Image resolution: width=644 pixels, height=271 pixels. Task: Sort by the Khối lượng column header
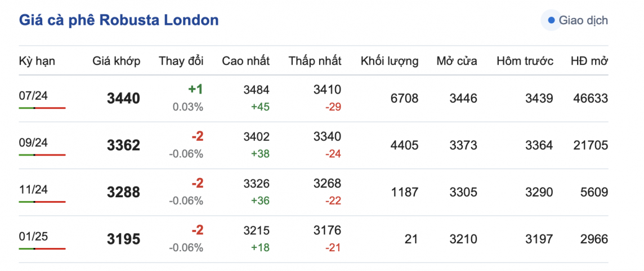[x=390, y=61]
